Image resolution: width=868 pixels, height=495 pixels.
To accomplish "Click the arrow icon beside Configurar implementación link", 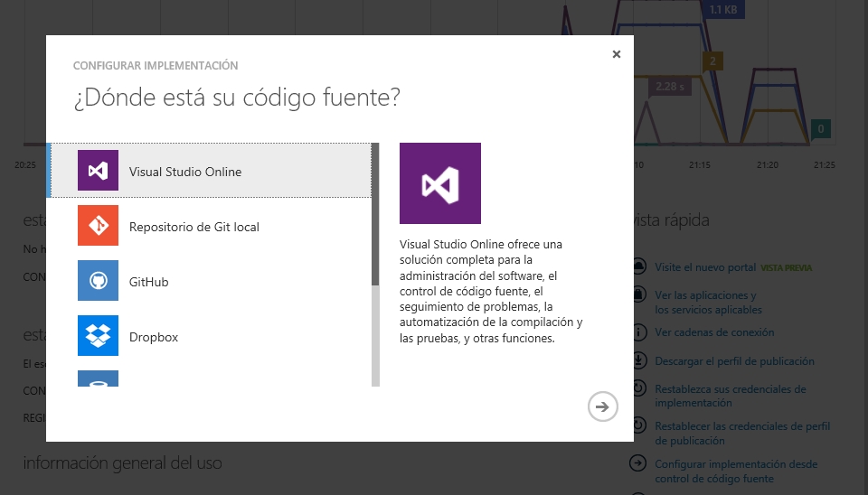I will [x=637, y=462].
